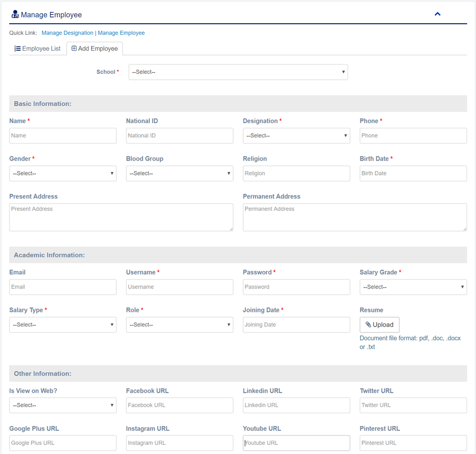
Task: Focus the Name input field
Action: 62,136
